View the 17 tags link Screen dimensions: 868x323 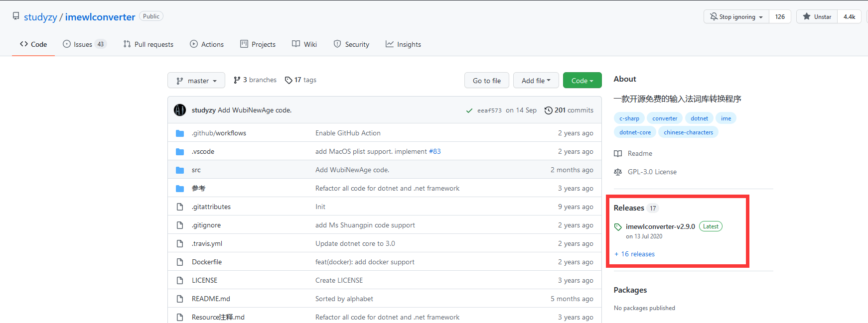[300, 80]
